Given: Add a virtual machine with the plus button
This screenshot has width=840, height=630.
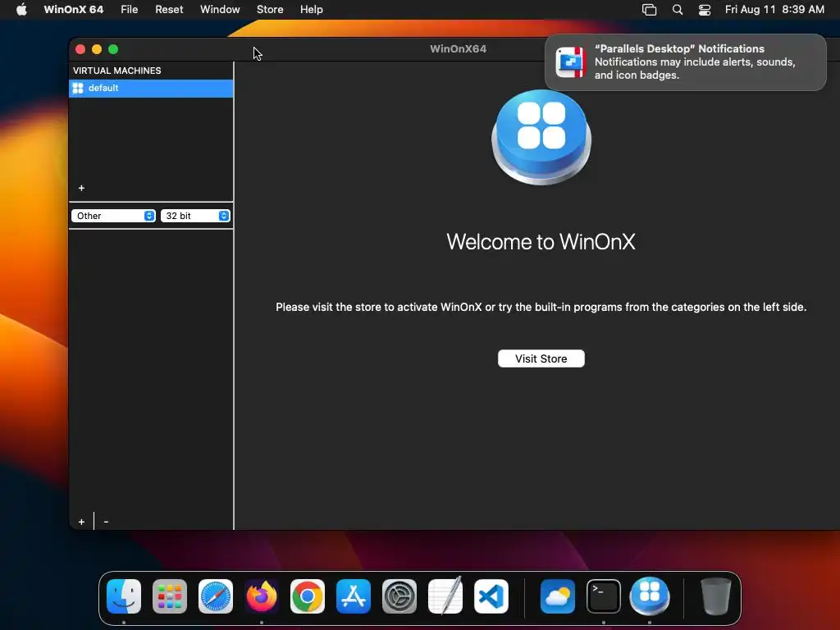Looking at the screenshot, I should click(81, 188).
